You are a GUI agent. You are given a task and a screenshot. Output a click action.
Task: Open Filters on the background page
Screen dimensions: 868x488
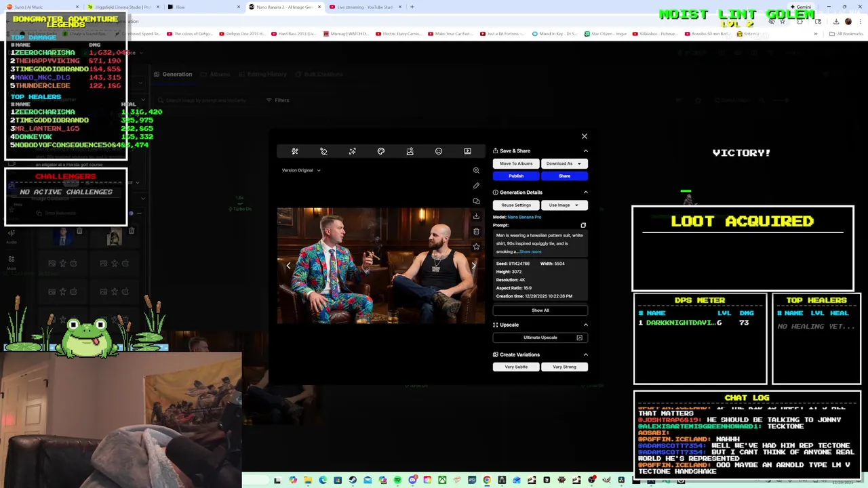(277, 100)
